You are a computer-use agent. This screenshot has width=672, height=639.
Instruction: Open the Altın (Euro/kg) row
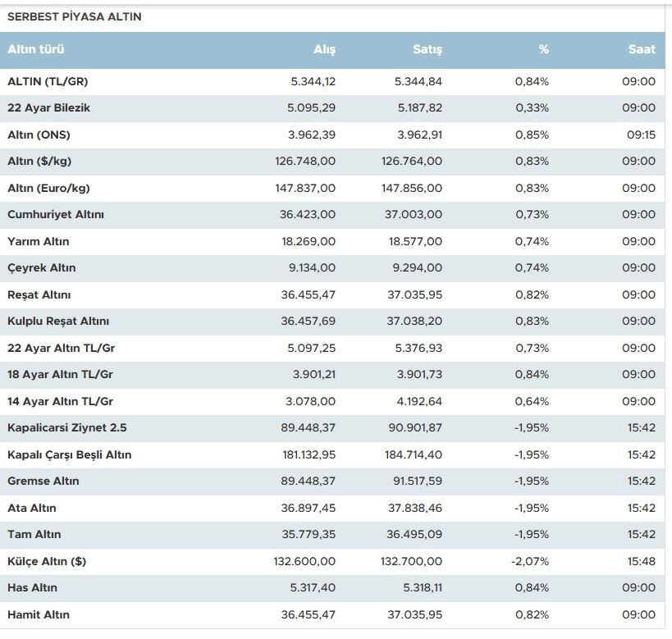coord(332,188)
